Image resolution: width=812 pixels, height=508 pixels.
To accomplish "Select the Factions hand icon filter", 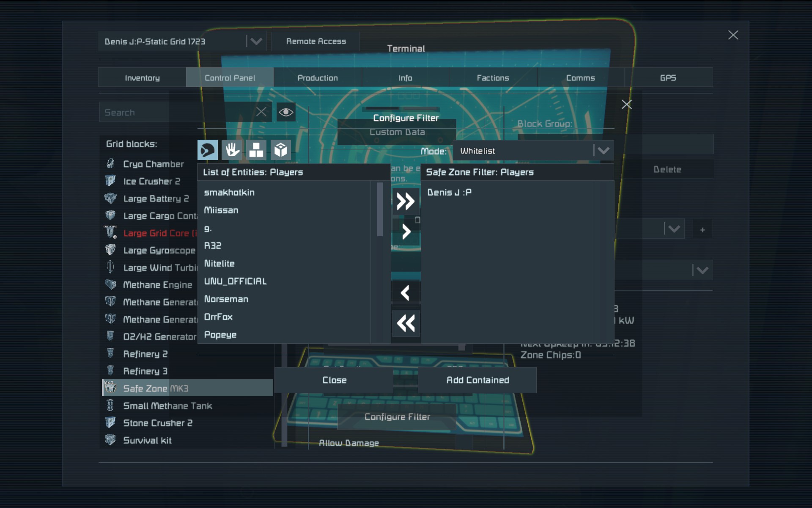I will 232,150.
